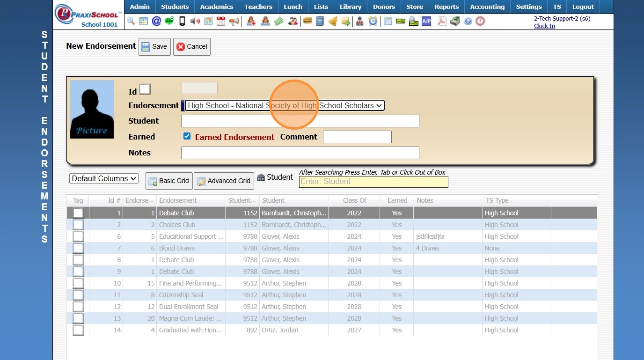The image size is (644, 360).
Task: Tag the Citizenship Seal row checkbox
Action: pos(78,295)
